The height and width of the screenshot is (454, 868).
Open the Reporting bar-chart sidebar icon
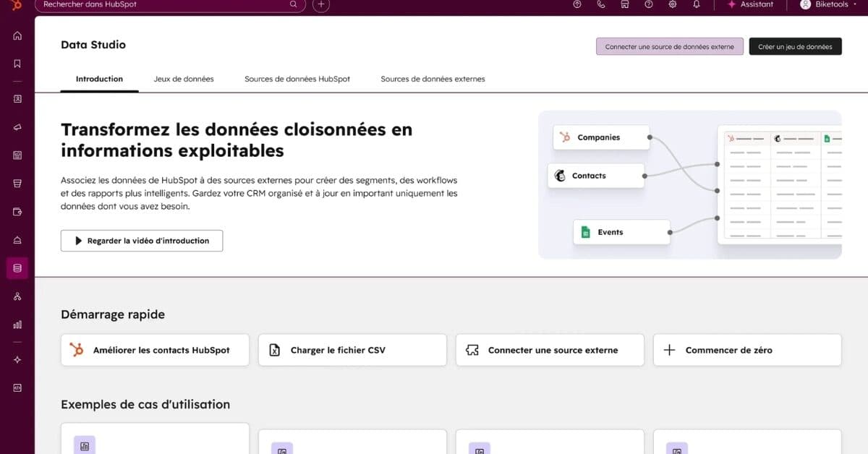click(x=17, y=325)
